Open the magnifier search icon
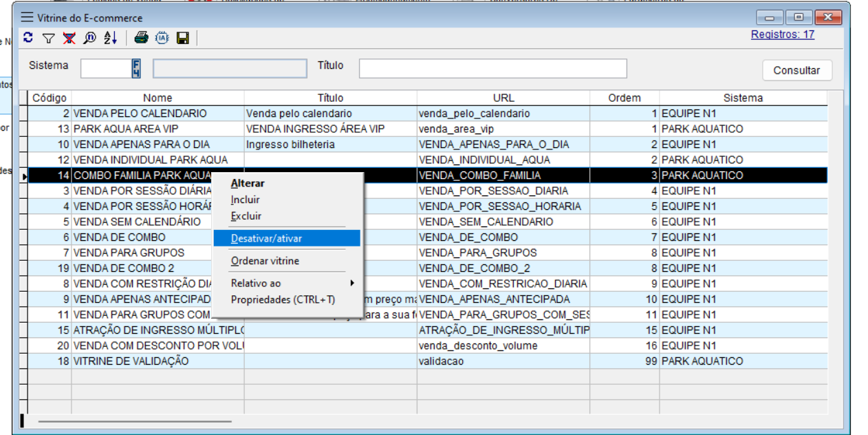The image size is (868, 435). tap(89, 38)
